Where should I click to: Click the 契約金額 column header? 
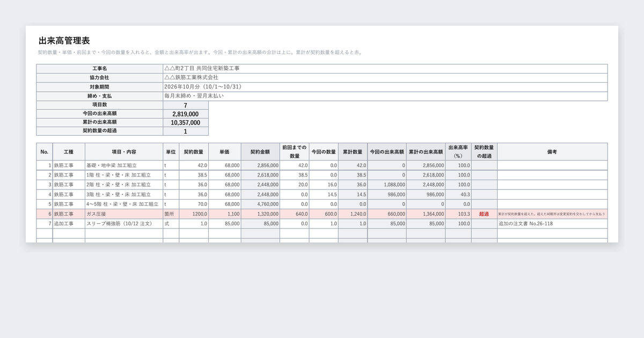(260, 152)
